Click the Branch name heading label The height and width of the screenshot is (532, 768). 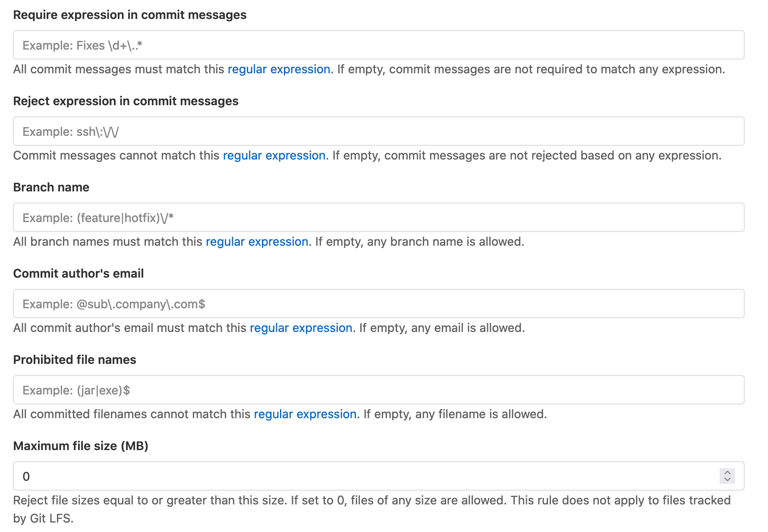(51, 188)
